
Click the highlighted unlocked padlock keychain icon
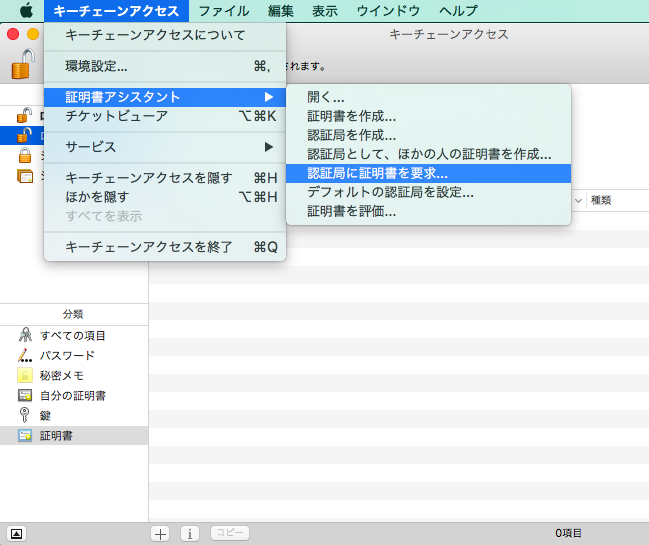[x=24, y=135]
